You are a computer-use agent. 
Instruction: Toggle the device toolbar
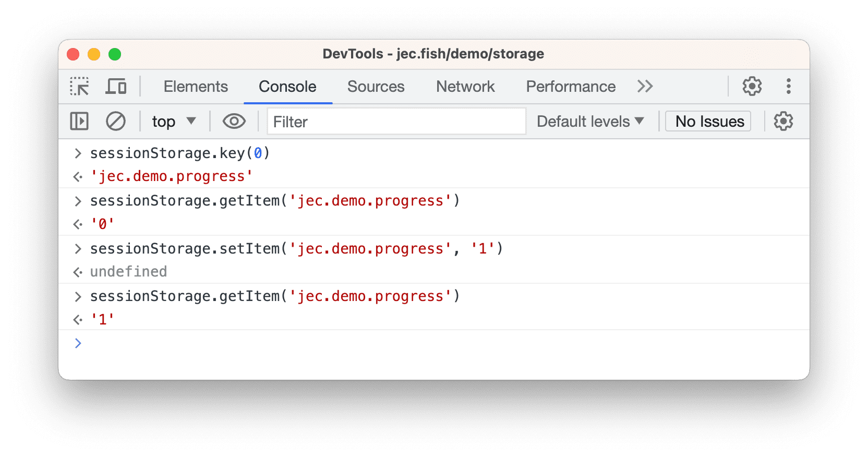point(116,86)
